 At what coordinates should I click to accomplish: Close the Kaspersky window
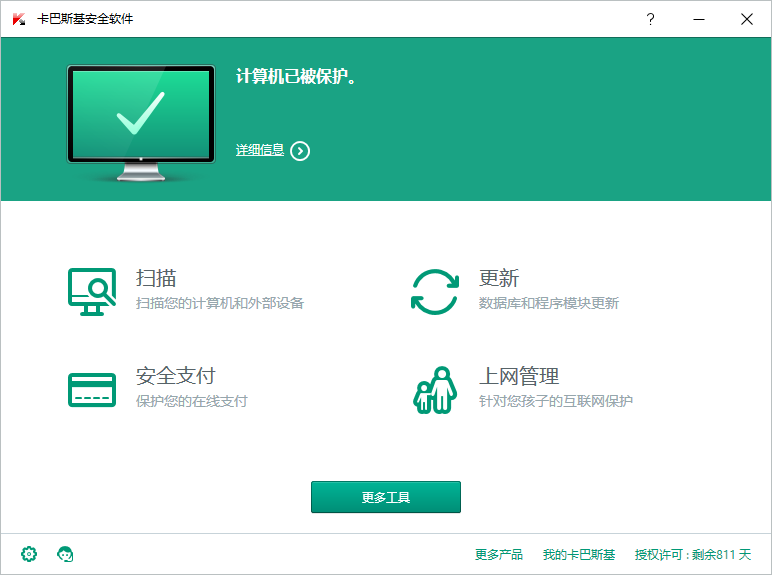pos(747,19)
